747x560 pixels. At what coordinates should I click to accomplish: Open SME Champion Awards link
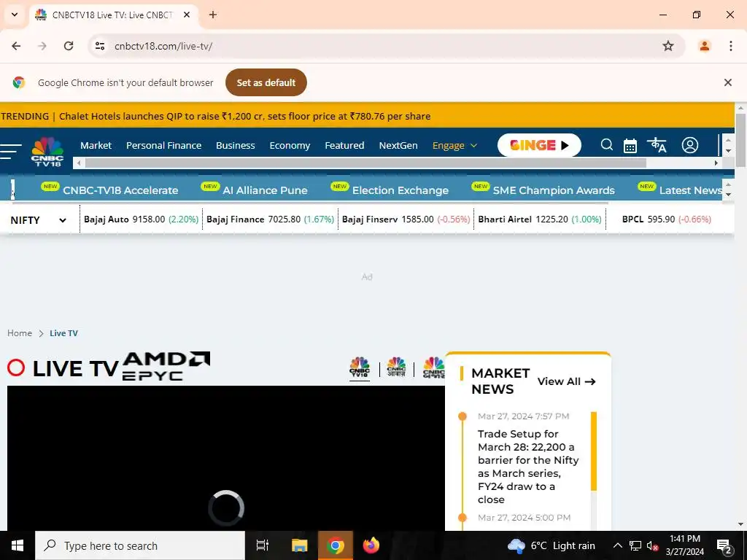554,190
